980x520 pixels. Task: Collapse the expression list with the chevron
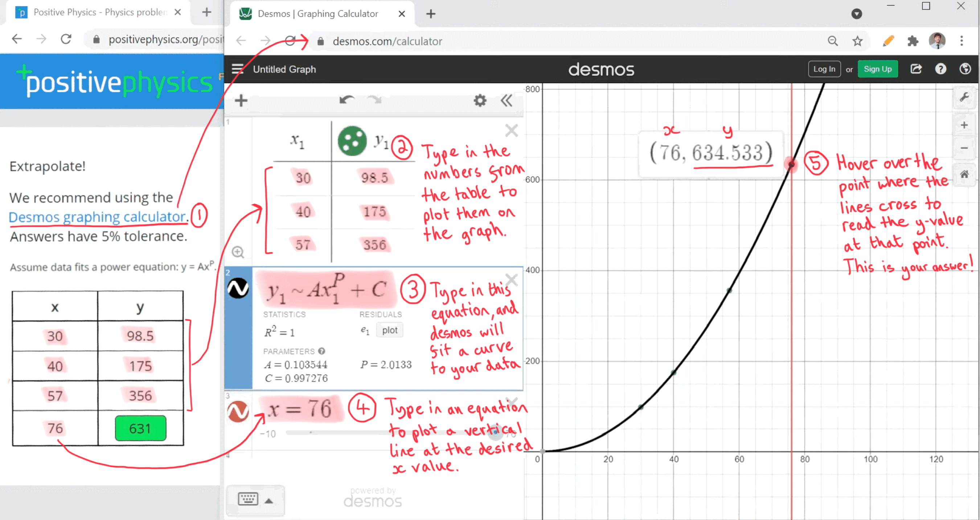click(507, 101)
